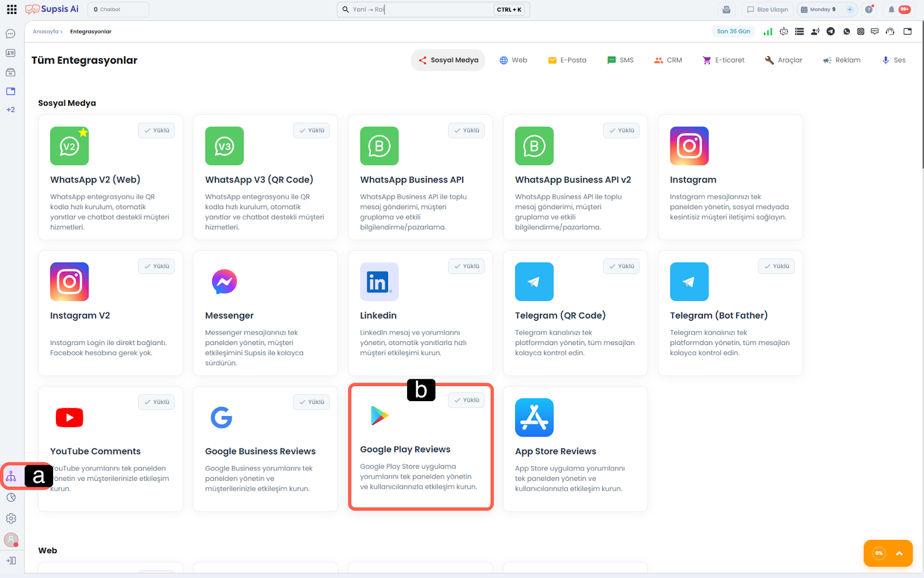
Task: Open the Son 36 Gün date range selector
Action: (733, 32)
